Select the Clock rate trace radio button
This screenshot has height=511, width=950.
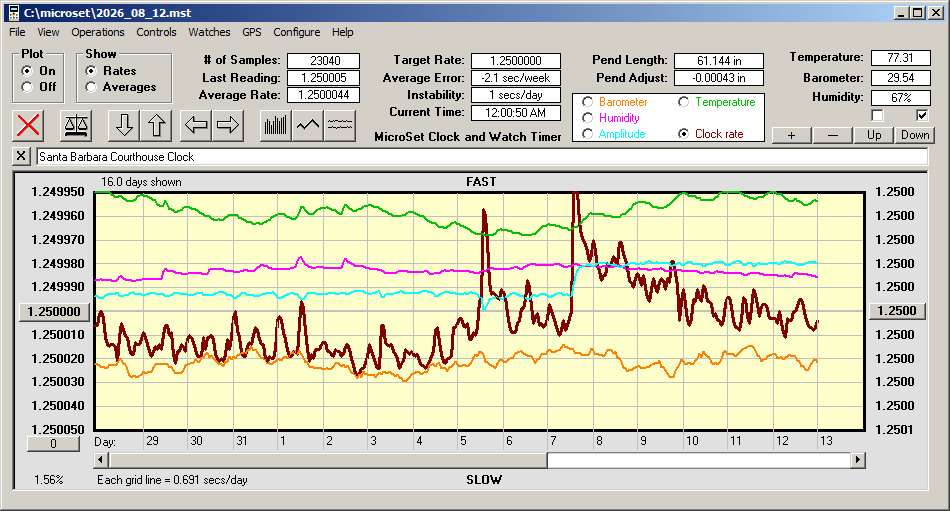683,134
